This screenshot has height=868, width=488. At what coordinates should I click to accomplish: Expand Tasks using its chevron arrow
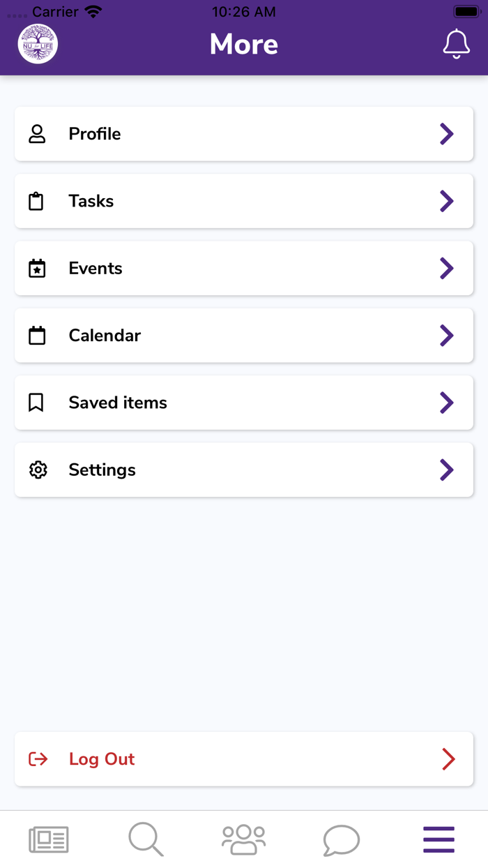pos(447,201)
